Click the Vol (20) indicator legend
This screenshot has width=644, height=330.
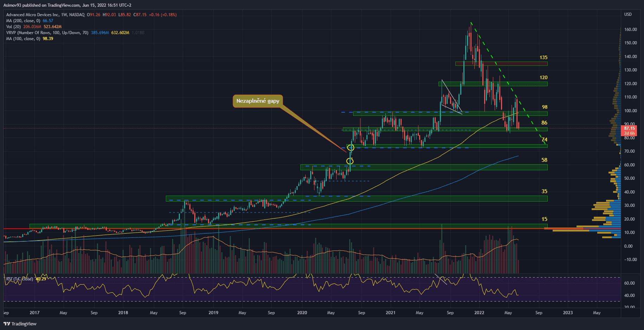(14, 27)
